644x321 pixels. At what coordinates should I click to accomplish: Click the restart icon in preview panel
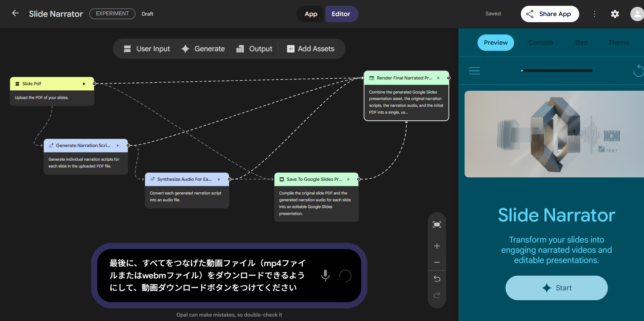tap(638, 71)
